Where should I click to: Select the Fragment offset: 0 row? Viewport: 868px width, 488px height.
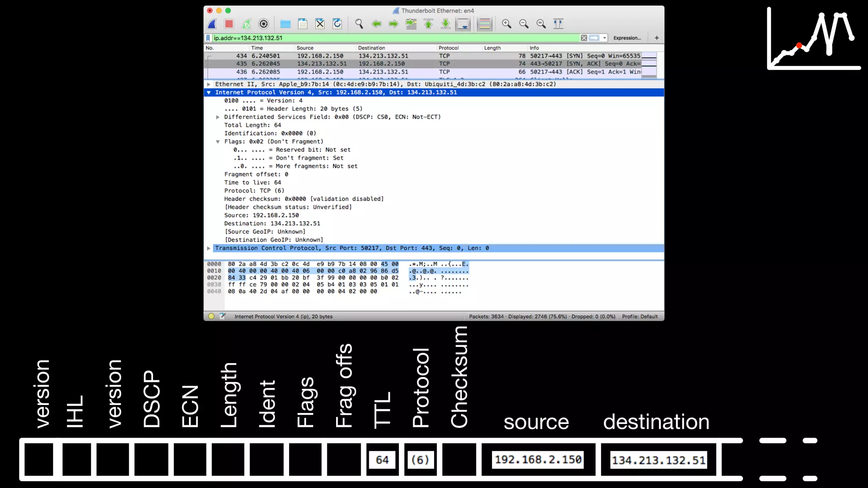pos(434,175)
